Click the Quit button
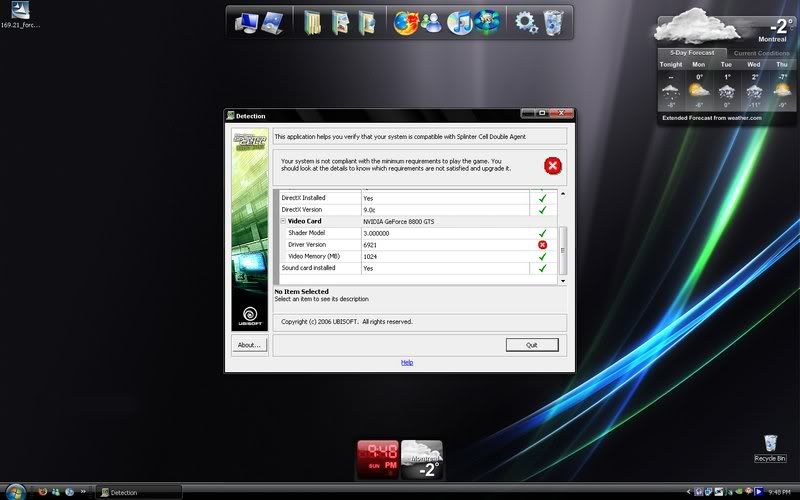Screen dimensions: 800x500 click(x=532, y=345)
